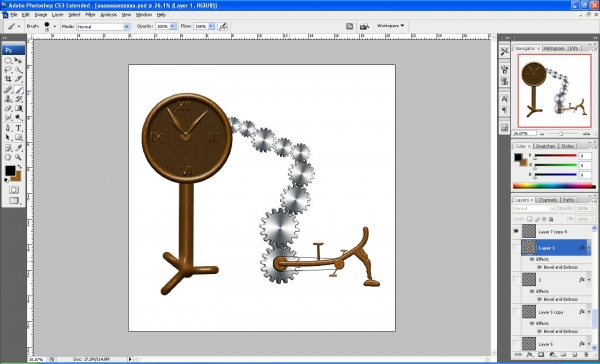
Task: Change the screen mode button
Action: coord(14,201)
